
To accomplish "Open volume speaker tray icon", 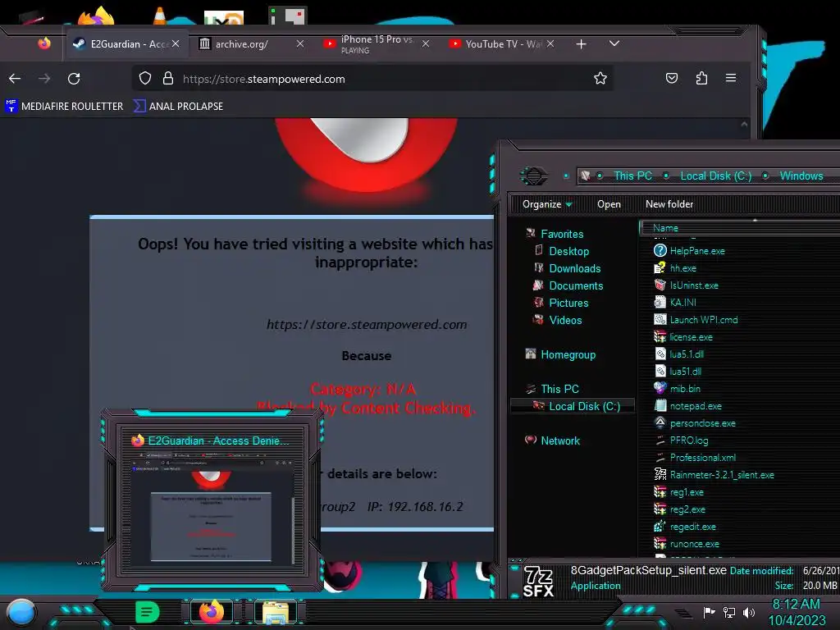I will (x=750, y=612).
